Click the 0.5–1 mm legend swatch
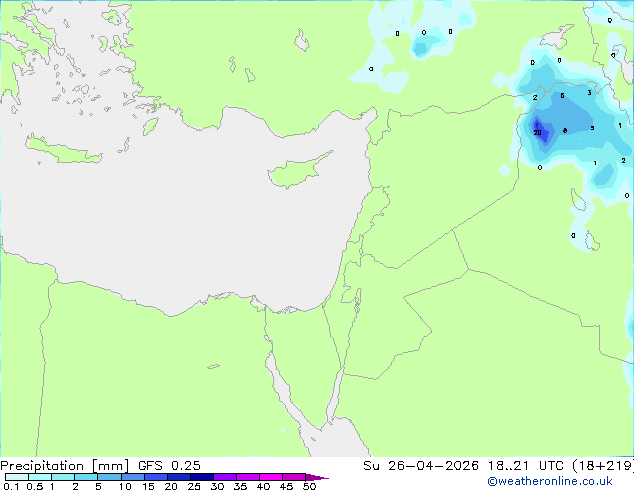The image size is (634, 490). coord(40,477)
